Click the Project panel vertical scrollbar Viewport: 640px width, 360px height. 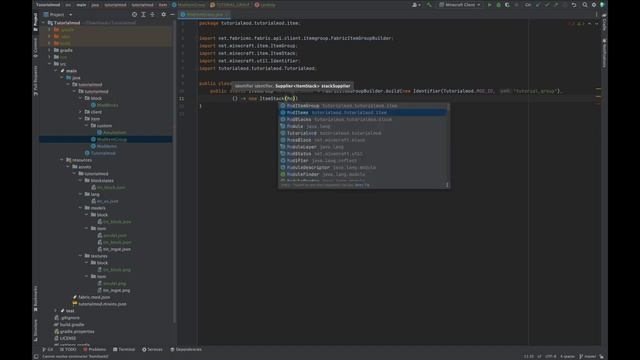click(x=175, y=171)
